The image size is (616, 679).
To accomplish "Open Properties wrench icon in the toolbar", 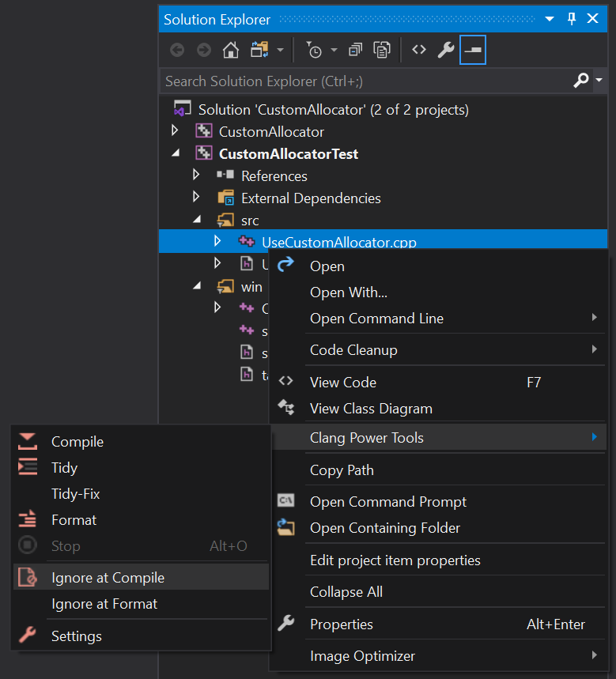I will click(446, 51).
